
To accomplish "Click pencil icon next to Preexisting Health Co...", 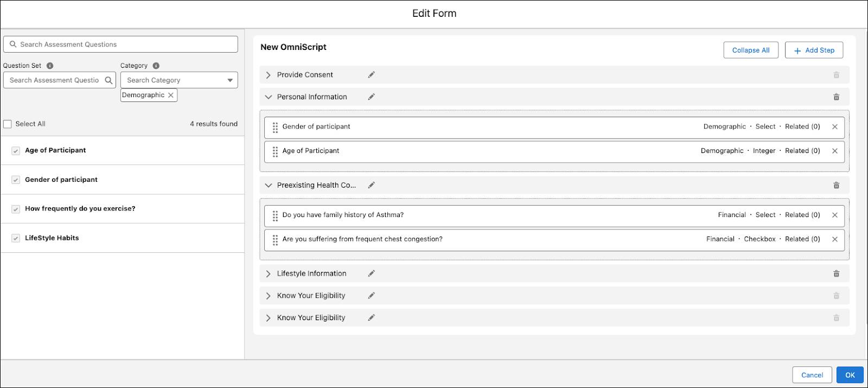I will [x=372, y=185].
